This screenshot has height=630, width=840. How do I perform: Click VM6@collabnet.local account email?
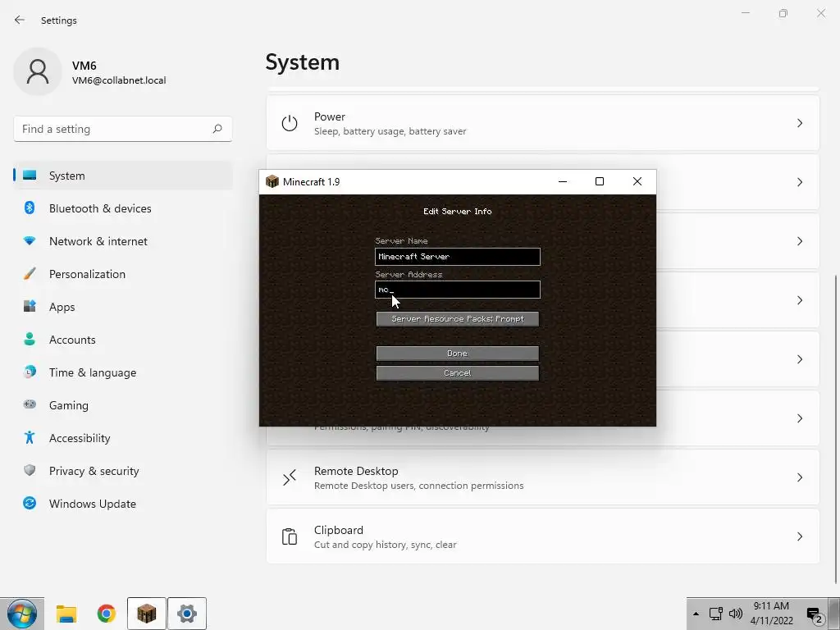pyautogui.click(x=119, y=80)
